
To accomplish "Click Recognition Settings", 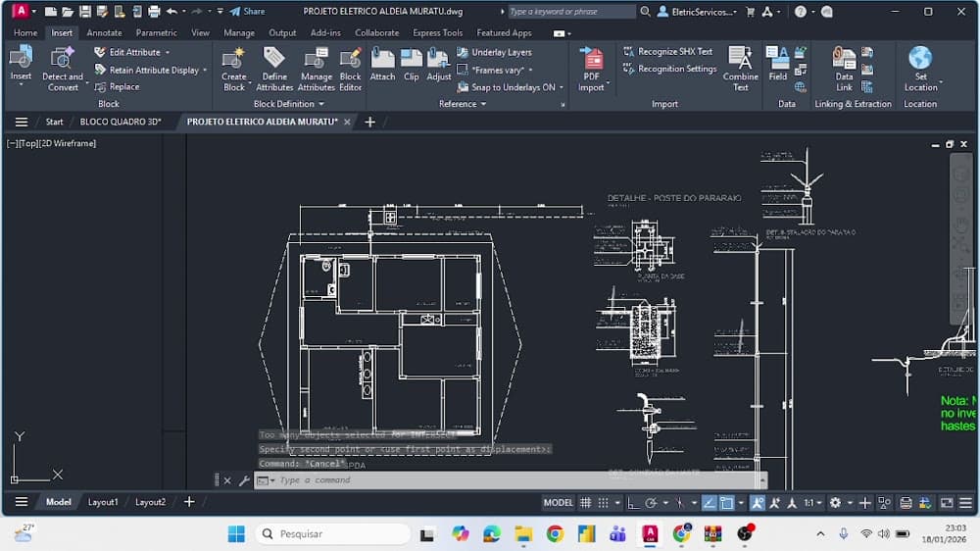I will (x=670, y=69).
